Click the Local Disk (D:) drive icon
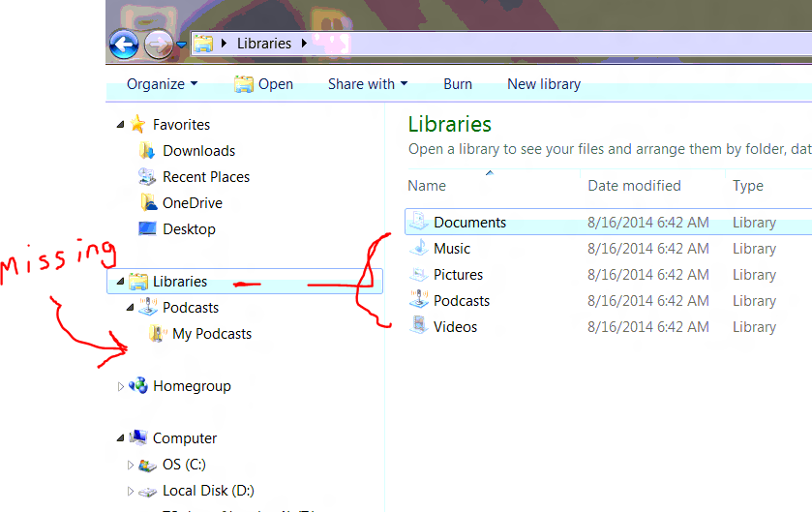Viewport: 812px width, 512px height. pos(147,492)
